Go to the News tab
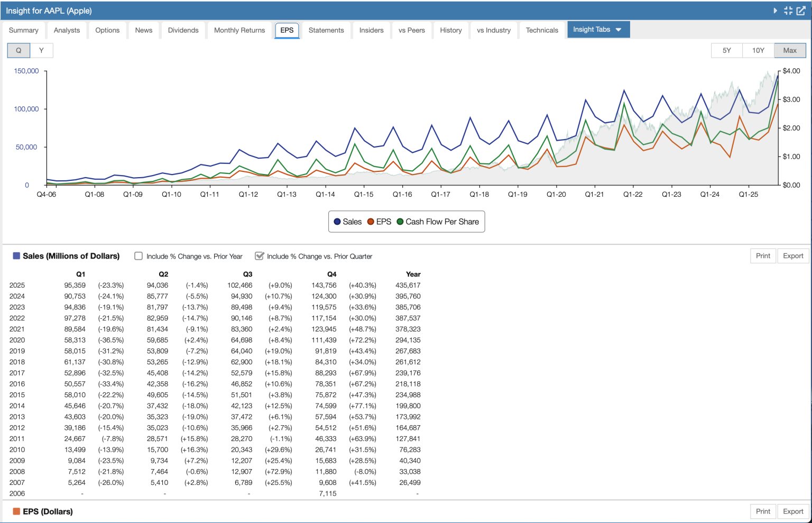 pyautogui.click(x=144, y=30)
